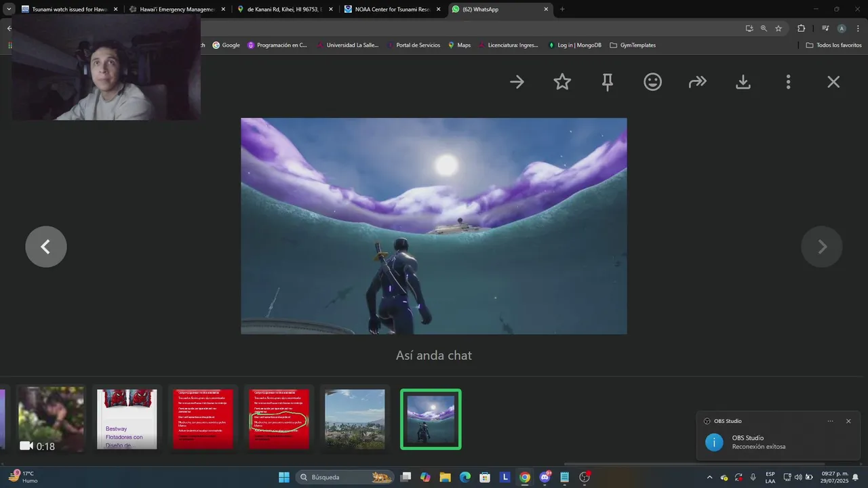Pin the message using the pin icon
The image size is (868, 488).
pos(608,82)
